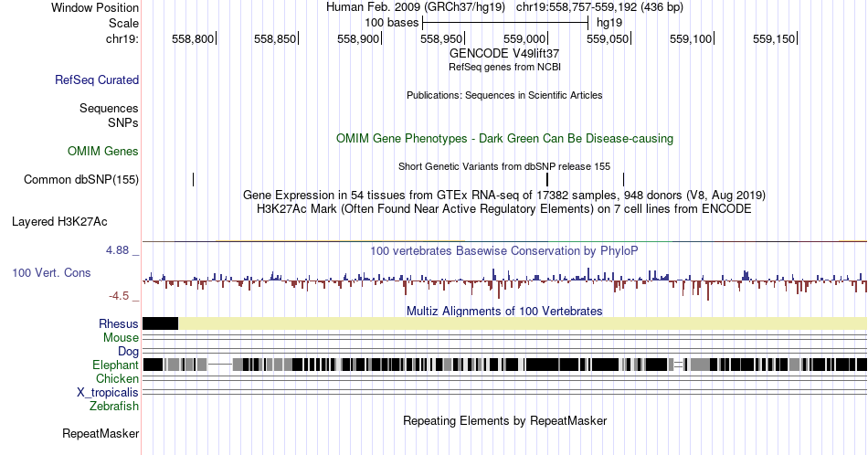Click the chr19:558,757-559,192 position text
The height and width of the screenshot is (455, 868).
[x=599, y=7]
